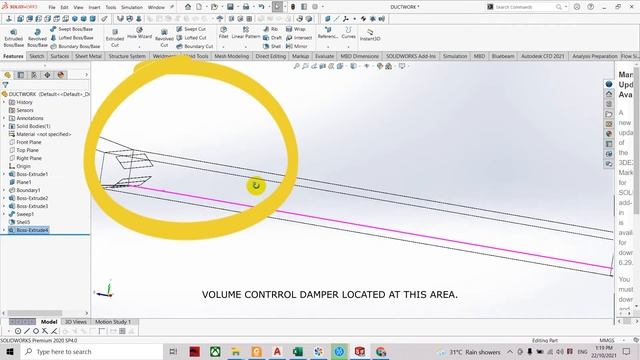Switch to the Sheet Metal tab

point(88,56)
